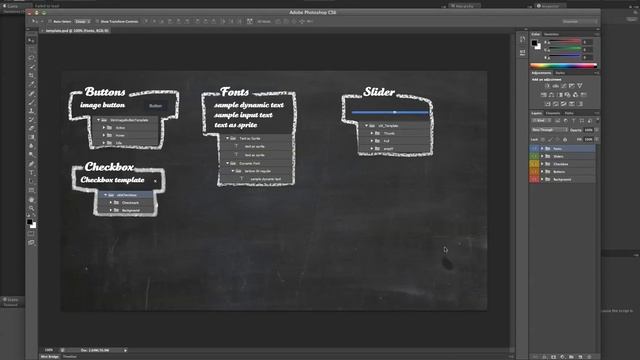Add a Black & White adjustment

(560, 95)
